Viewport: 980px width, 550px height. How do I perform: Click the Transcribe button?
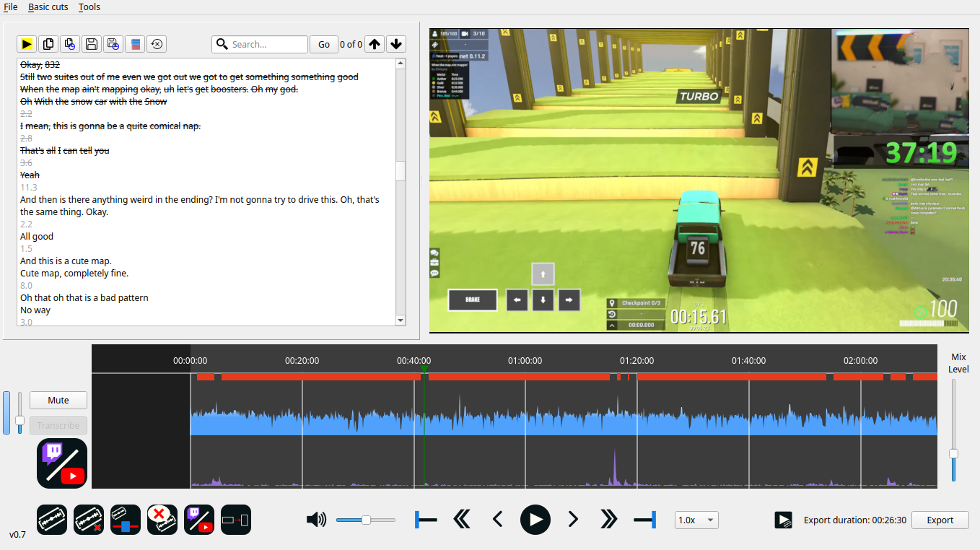click(x=58, y=425)
